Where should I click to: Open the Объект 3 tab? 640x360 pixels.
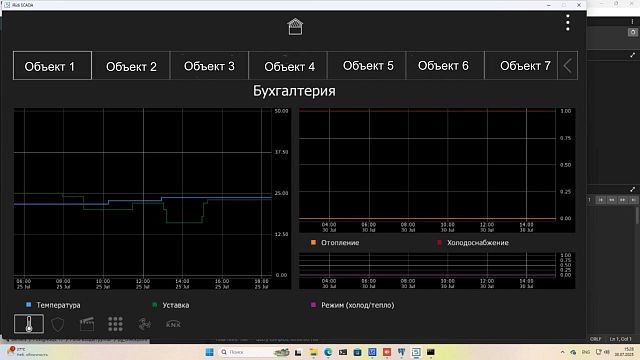click(209, 66)
